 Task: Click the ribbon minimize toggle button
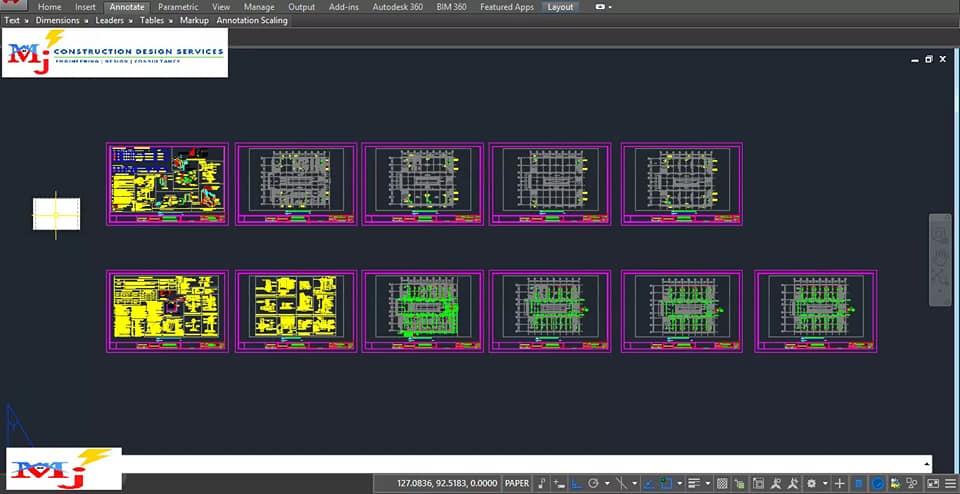click(x=601, y=7)
